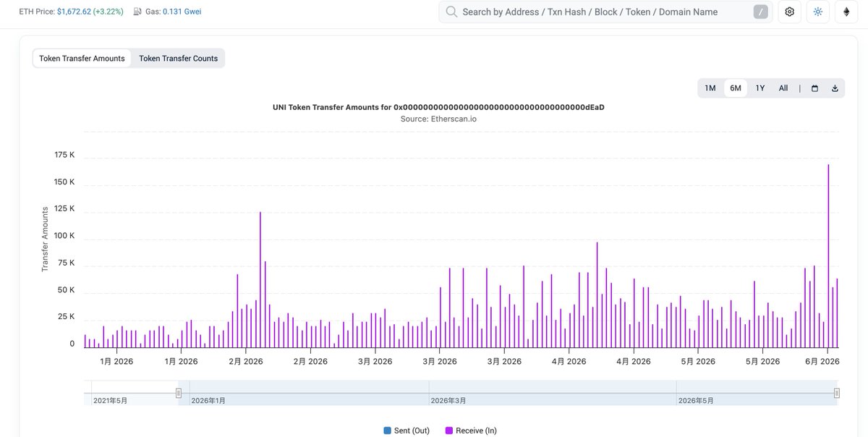Click the left navigator range handle

(x=179, y=393)
